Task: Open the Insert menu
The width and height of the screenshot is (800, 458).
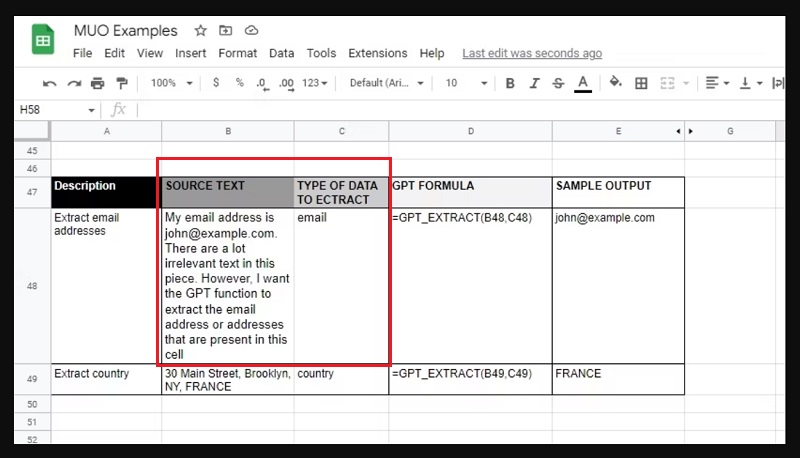Action: [190, 53]
